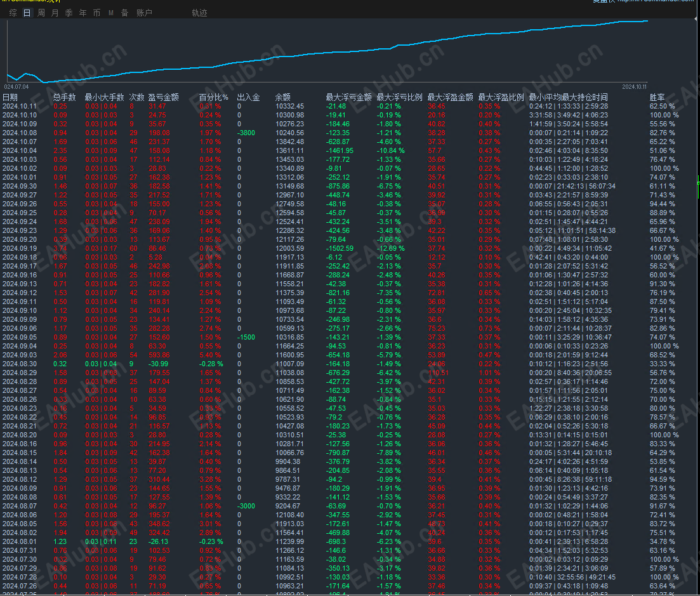Click the 2024.10.11 end date on chart
The height and width of the screenshot is (596, 700).
click(633, 86)
